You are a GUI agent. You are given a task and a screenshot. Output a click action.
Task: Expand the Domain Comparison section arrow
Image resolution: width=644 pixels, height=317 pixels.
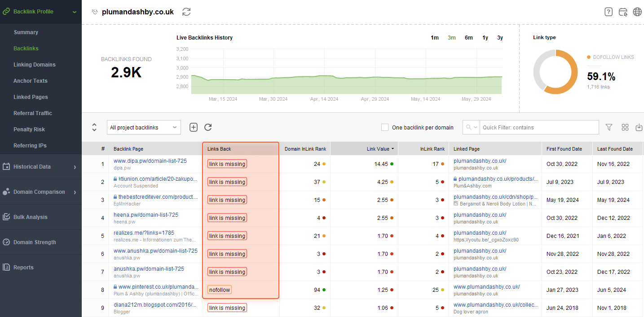point(75,192)
